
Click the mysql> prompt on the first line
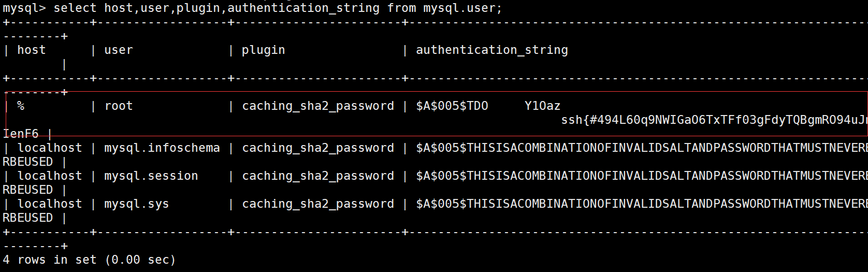[23, 8]
